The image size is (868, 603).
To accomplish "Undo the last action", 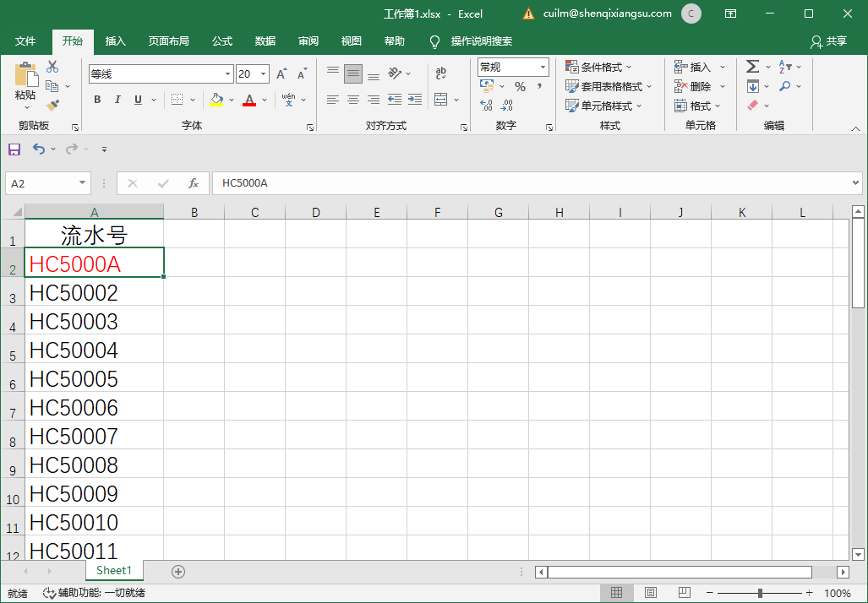I will (38, 149).
